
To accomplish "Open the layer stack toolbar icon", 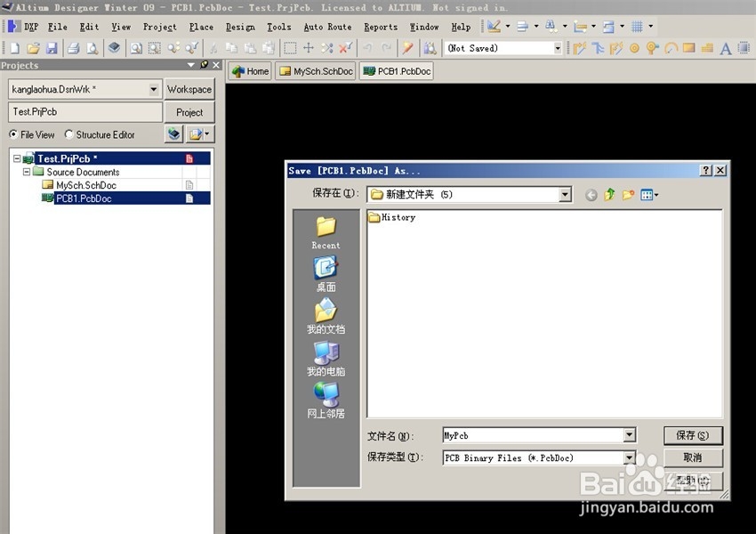I will tap(114, 48).
